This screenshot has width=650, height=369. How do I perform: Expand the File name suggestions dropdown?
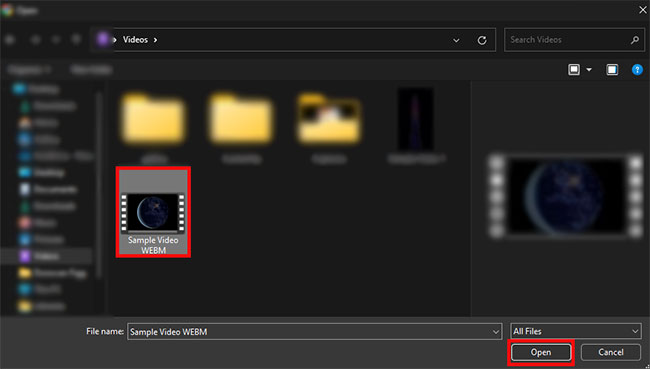(x=495, y=332)
